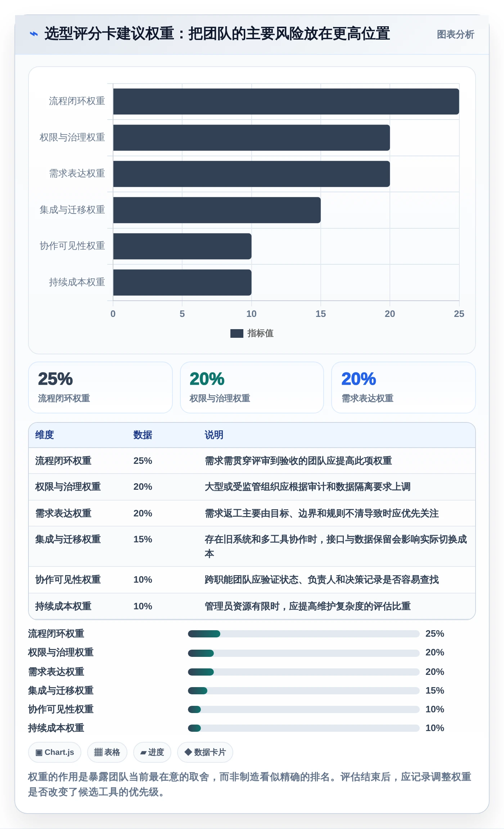Click the 流程闭环权重 axis label in chart
504x829 pixels.
77,101
